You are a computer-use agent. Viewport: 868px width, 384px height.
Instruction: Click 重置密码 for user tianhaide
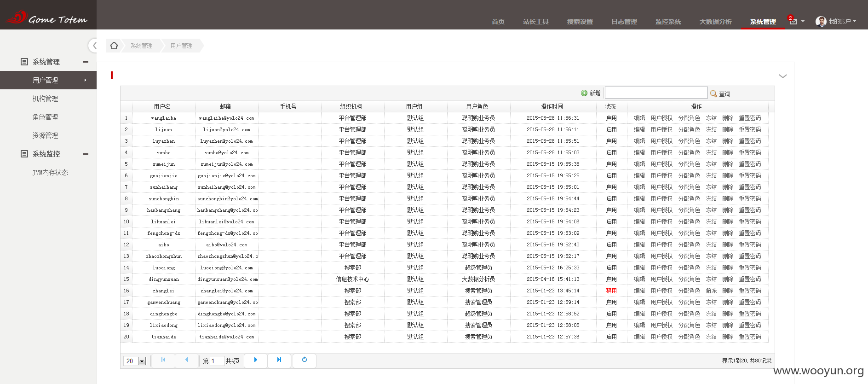750,337
